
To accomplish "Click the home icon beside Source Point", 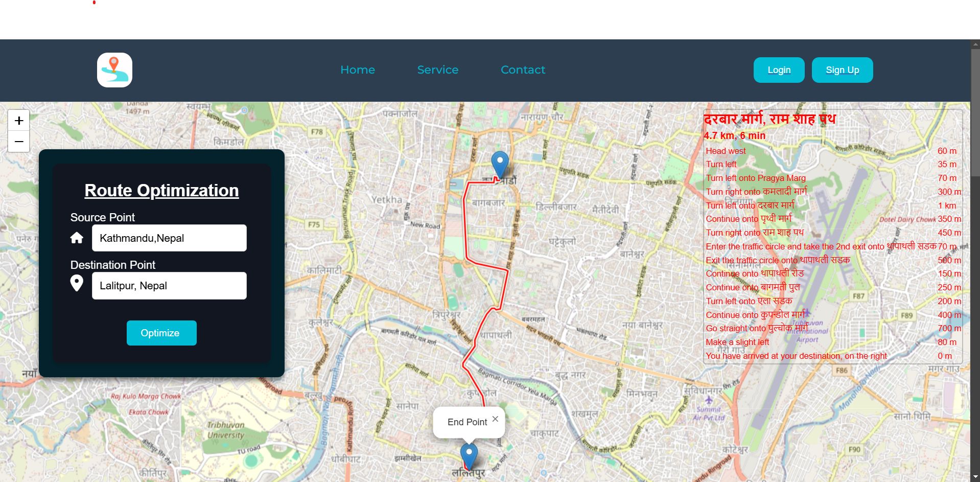I will coord(77,238).
